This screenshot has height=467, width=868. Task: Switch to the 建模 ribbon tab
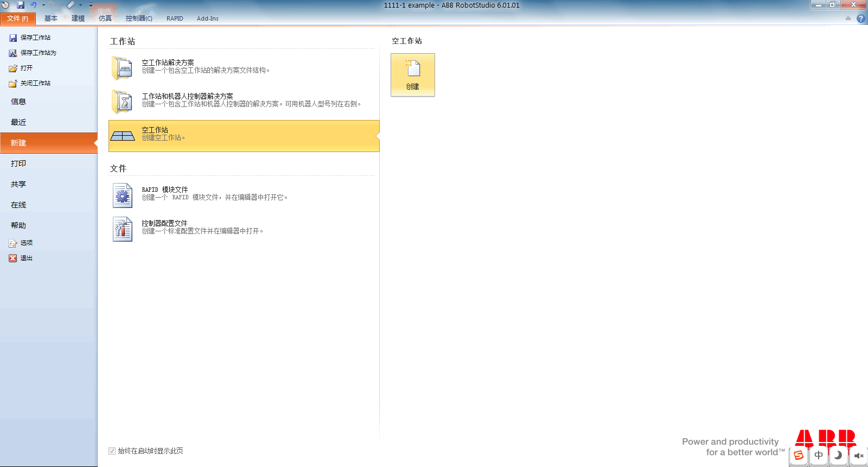[x=78, y=18]
